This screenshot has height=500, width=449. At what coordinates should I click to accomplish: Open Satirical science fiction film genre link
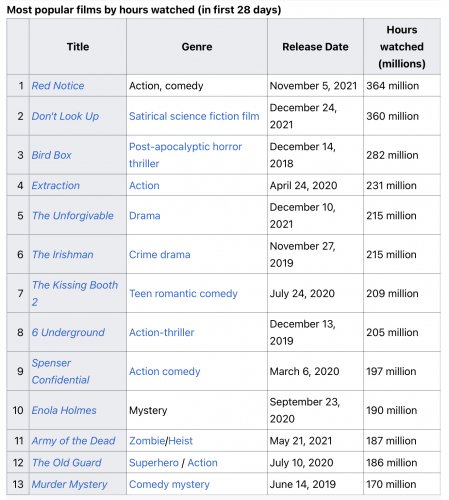click(194, 116)
